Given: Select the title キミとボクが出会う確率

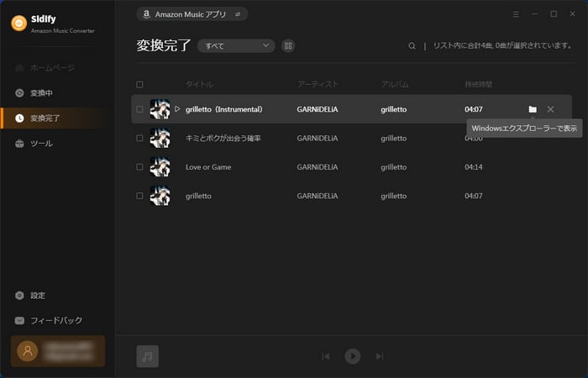Looking at the screenshot, I should pyautogui.click(x=223, y=138).
